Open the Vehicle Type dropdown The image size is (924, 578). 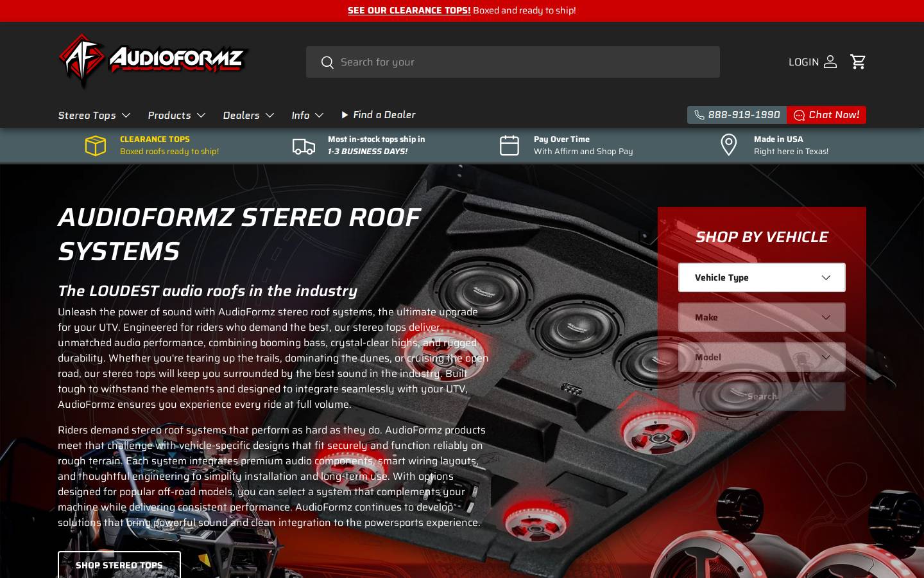click(x=762, y=277)
